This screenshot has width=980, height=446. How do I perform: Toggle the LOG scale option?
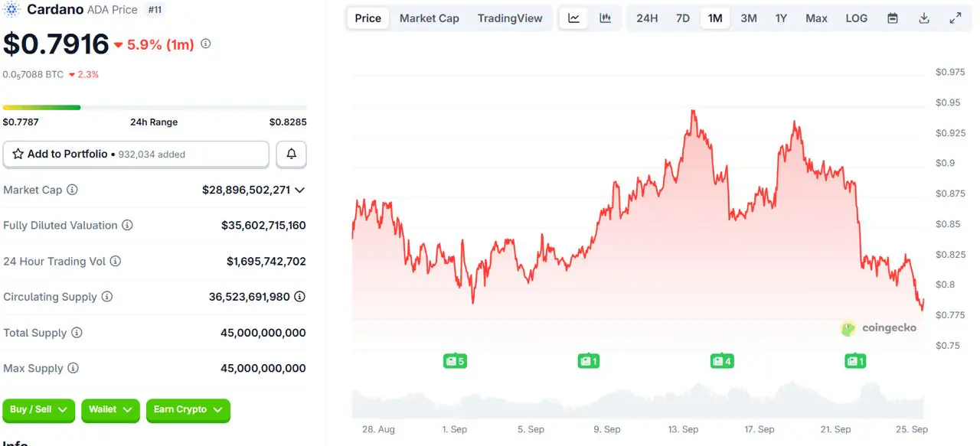(857, 18)
